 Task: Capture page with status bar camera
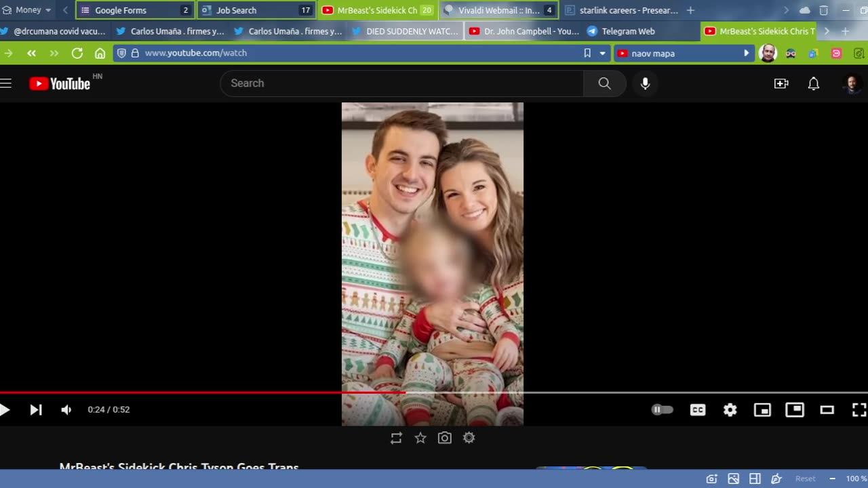[x=711, y=479]
